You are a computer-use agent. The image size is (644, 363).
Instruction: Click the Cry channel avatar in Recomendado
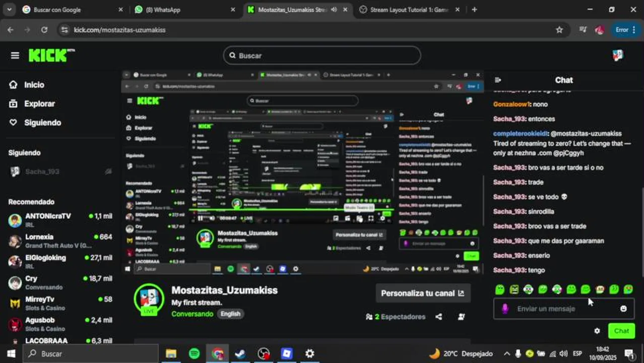pyautogui.click(x=15, y=282)
